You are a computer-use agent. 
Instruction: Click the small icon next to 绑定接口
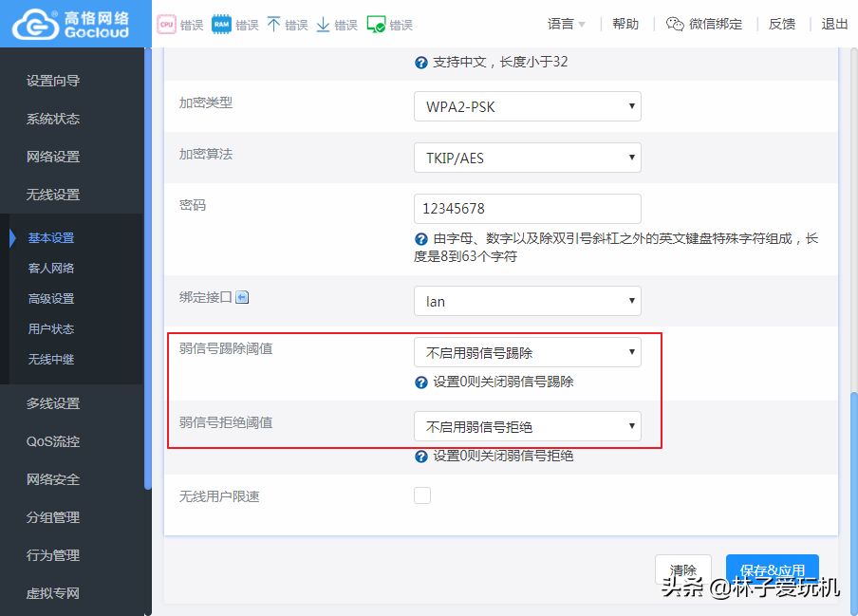(242, 297)
